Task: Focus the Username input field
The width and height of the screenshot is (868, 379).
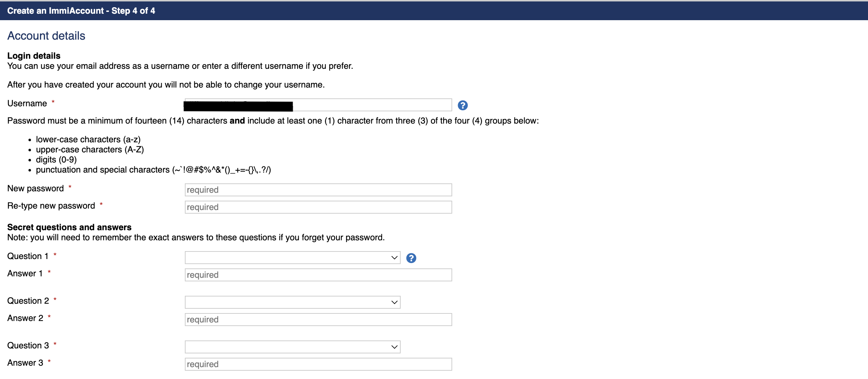Action: (318, 105)
